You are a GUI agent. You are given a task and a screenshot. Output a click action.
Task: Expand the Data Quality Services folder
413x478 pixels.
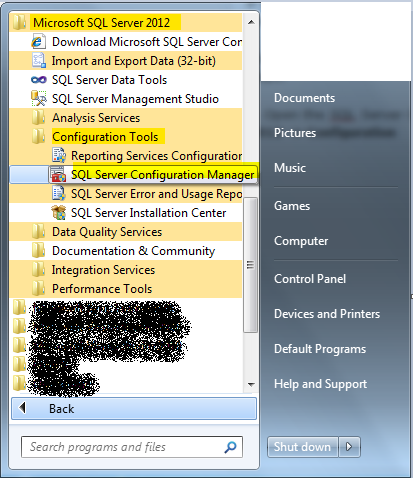pos(126,232)
